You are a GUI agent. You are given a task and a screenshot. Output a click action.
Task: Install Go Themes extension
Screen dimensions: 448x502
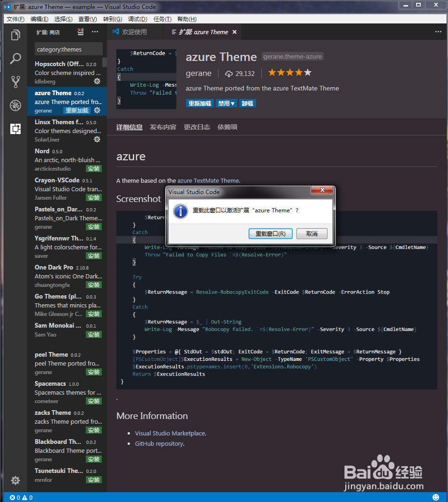(94, 314)
